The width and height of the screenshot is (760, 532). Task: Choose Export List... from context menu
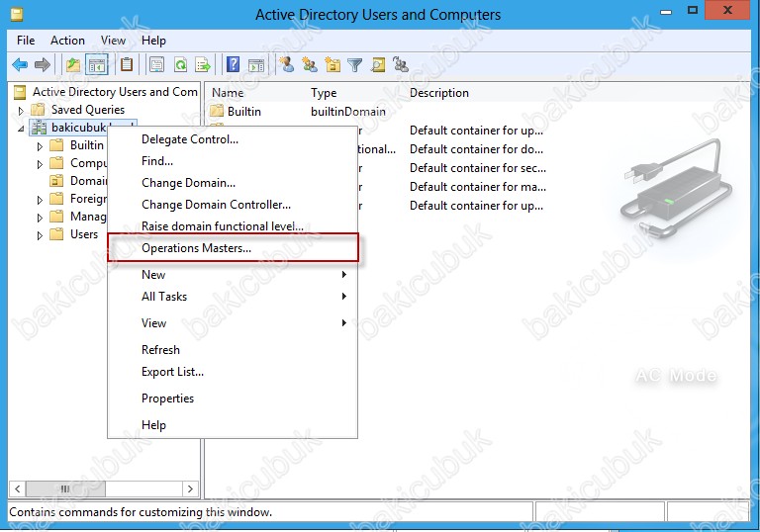coord(233,372)
